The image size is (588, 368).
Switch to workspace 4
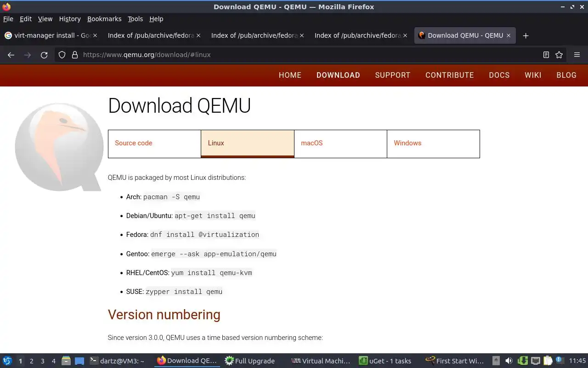click(x=53, y=361)
